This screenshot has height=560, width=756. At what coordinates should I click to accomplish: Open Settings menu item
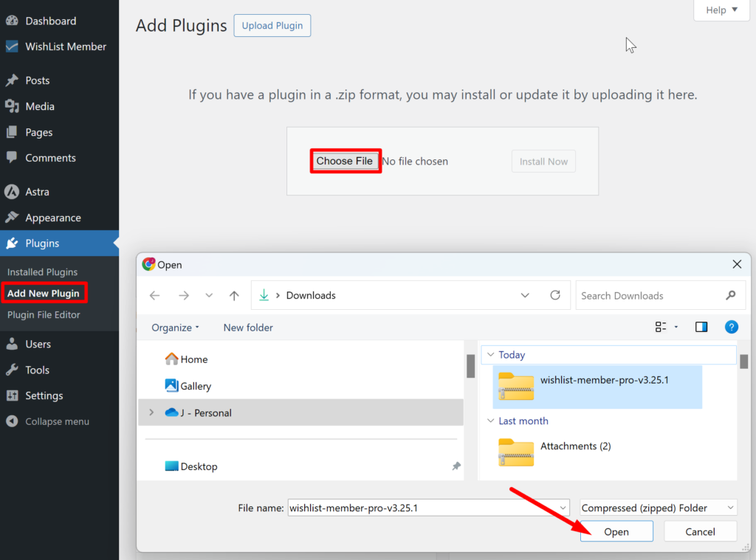pyautogui.click(x=44, y=395)
